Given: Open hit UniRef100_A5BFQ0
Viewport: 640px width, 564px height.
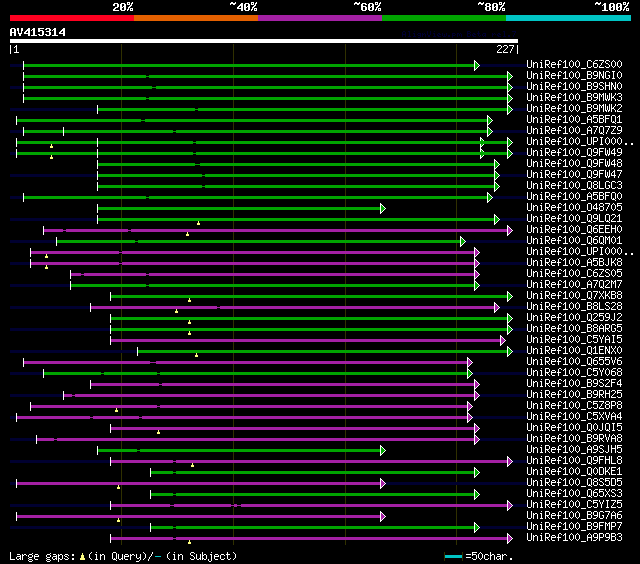Looking at the screenshot, I should click(574, 196).
